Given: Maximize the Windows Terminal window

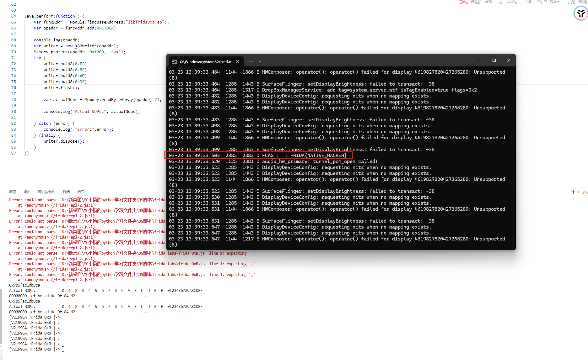Looking at the screenshot, I should [494, 60].
